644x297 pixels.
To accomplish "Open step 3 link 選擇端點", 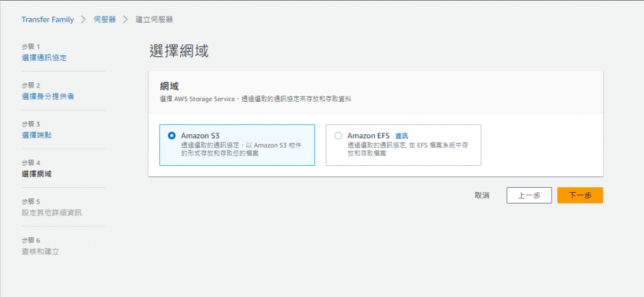I will [x=36, y=136].
